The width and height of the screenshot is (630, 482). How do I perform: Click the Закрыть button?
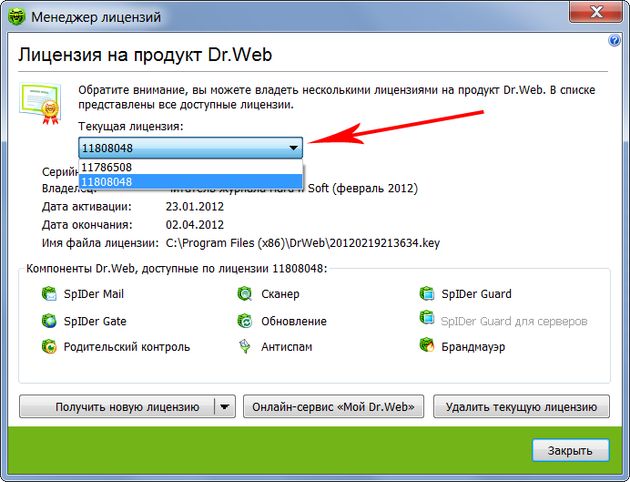tap(571, 450)
